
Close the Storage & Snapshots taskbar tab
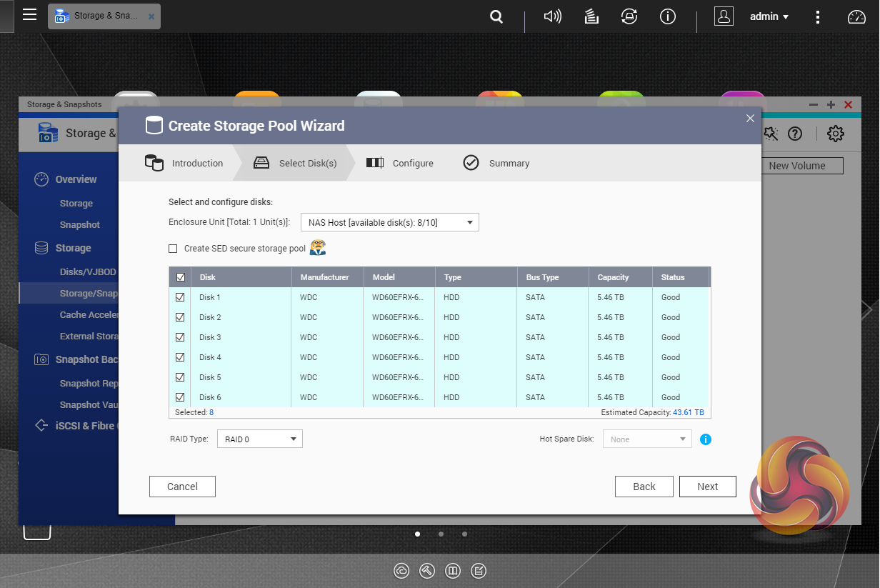click(151, 16)
